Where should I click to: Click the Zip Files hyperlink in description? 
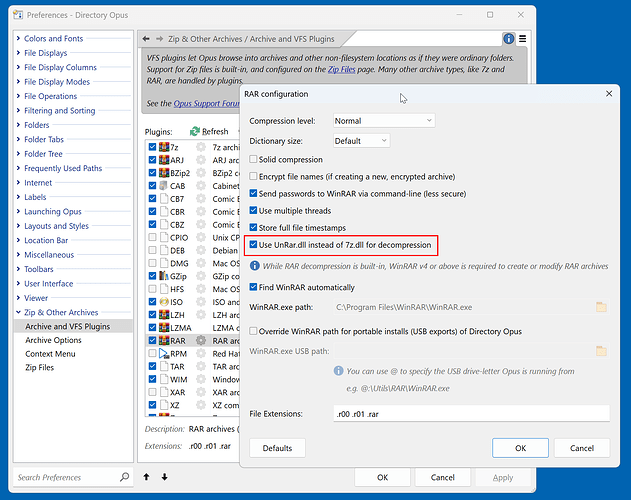click(342, 69)
